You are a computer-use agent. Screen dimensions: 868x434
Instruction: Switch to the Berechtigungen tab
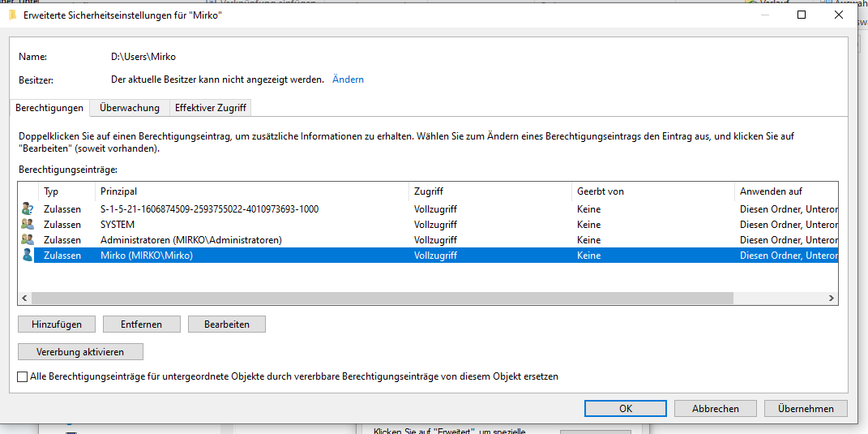[49, 108]
